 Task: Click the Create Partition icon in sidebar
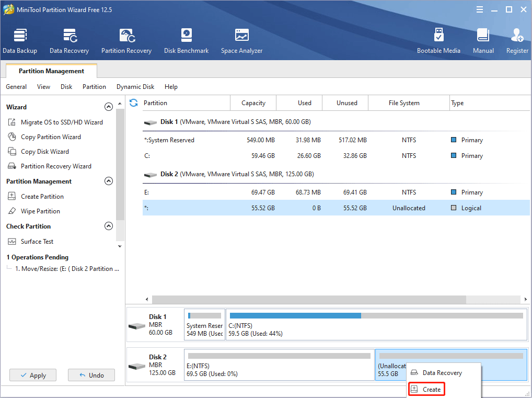(12, 196)
